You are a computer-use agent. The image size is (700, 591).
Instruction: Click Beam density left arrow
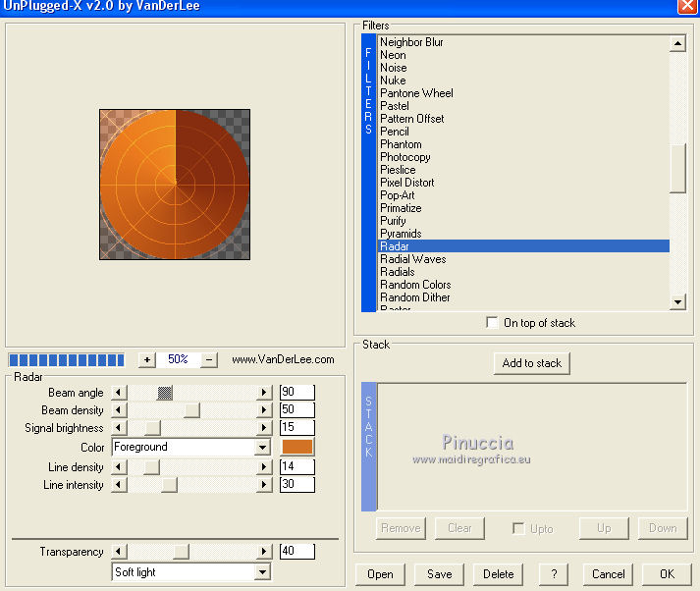[119, 410]
